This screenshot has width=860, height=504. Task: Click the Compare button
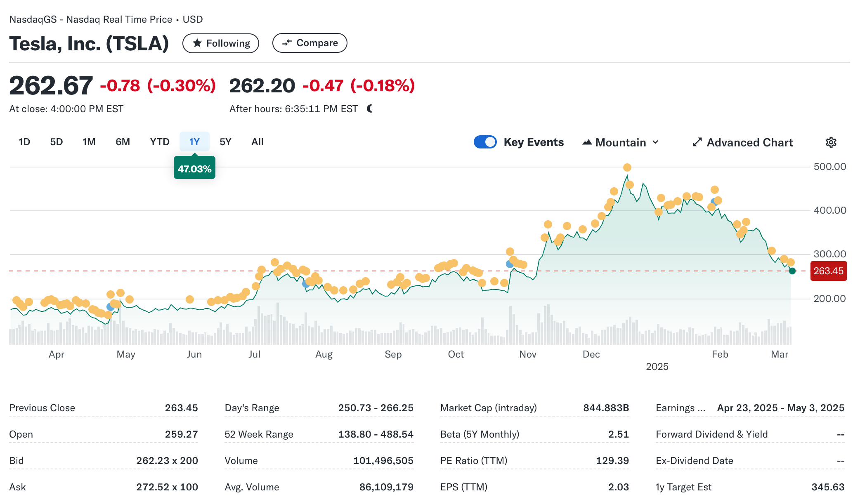(x=310, y=43)
